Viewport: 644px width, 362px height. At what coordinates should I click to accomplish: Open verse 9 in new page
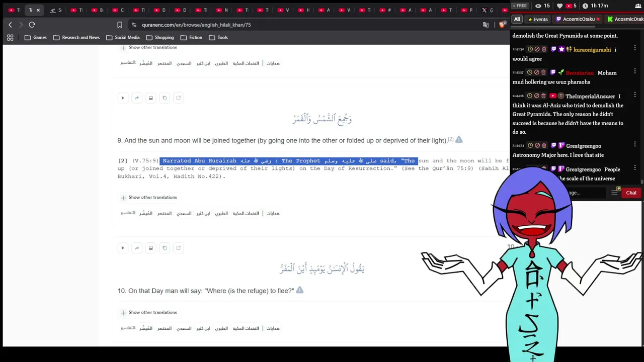[x=178, y=98]
